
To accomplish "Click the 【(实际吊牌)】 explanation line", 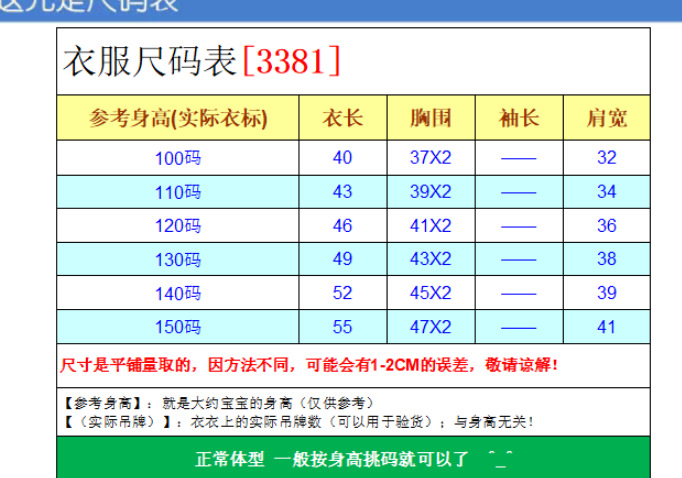I will (298, 421).
